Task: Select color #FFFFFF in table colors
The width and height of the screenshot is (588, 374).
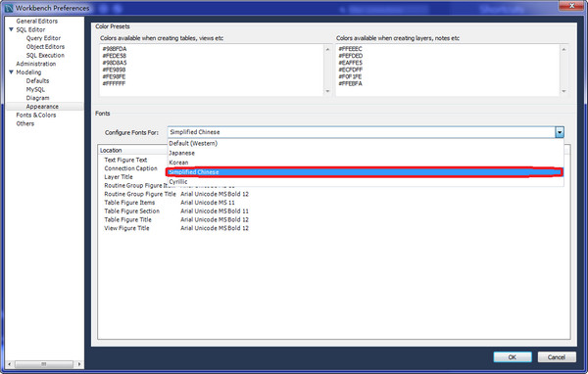Action: click(114, 83)
